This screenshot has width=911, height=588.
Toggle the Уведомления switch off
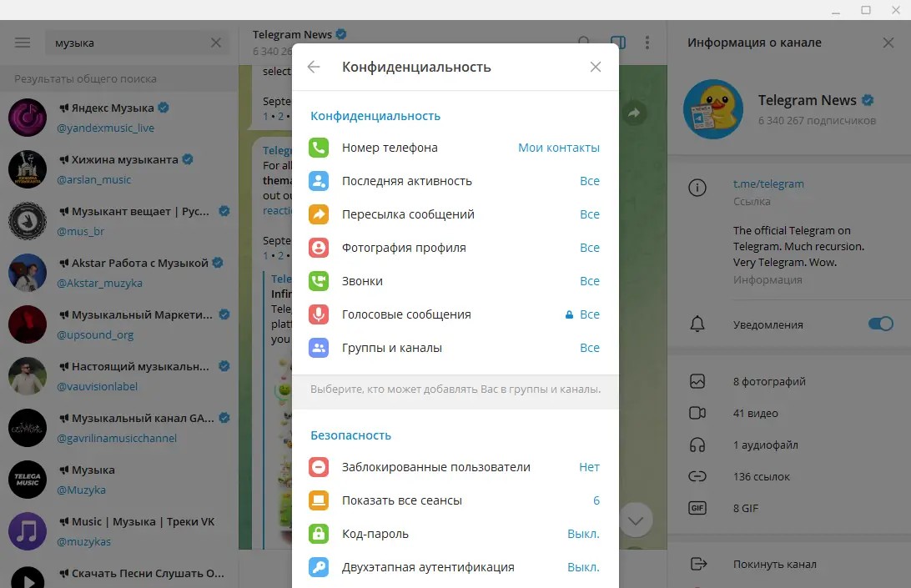pyautogui.click(x=881, y=324)
